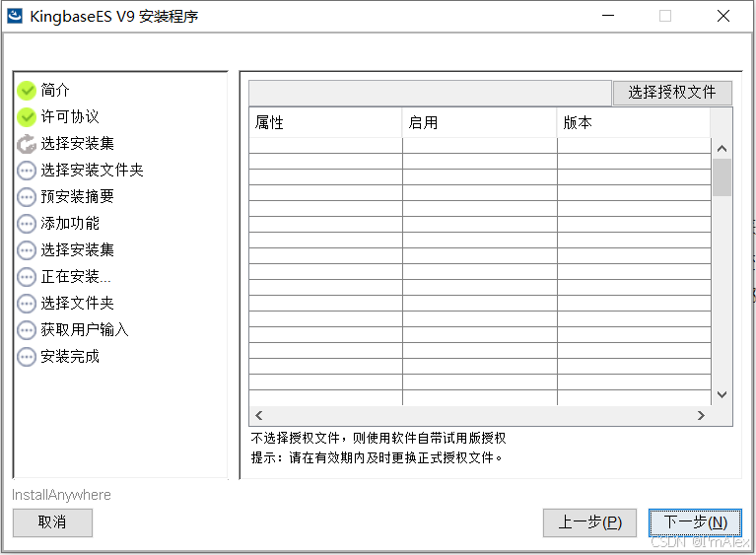Click the 提示 replace license reminder text
This screenshot has height=555, width=756.
click(377, 457)
